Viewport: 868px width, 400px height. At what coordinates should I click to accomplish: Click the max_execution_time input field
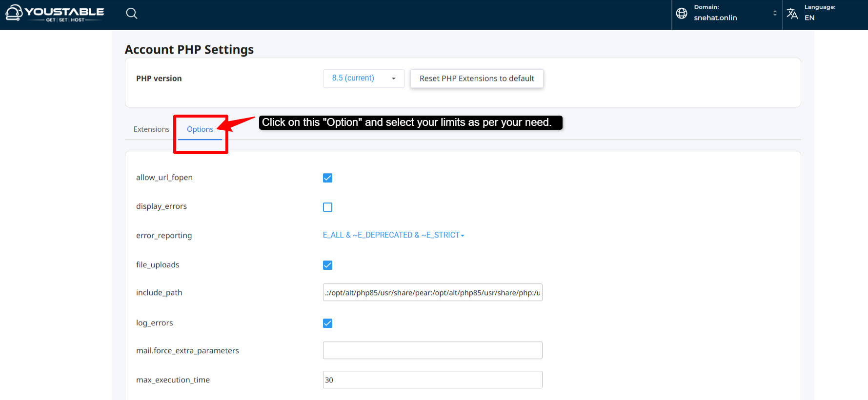(x=433, y=380)
